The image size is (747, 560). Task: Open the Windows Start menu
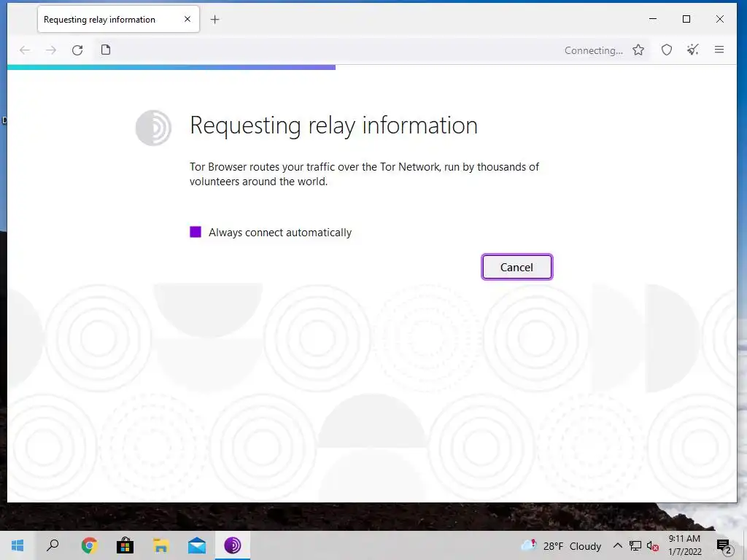coord(18,545)
